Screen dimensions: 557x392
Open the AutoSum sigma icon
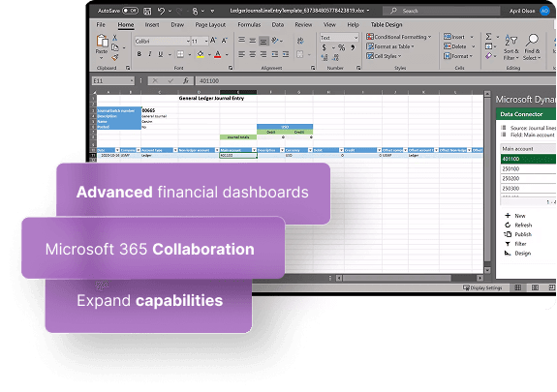tap(489, 36)
